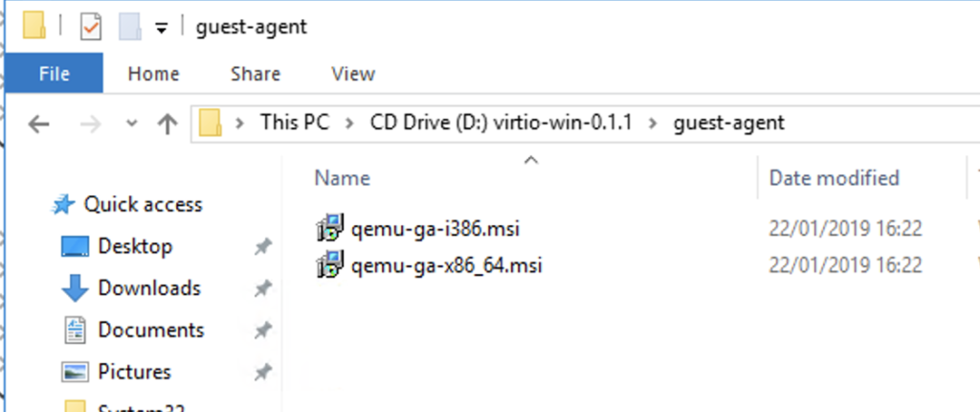Click the Pictures folder icon in sidebar
Viewport: 980px width, 412px height.
75,372
